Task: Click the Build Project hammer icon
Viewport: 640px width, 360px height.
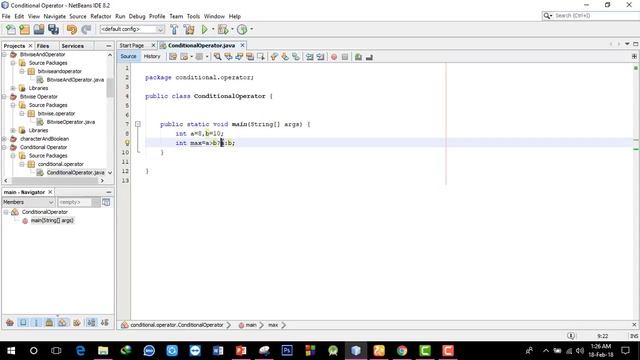Action: 174,29
